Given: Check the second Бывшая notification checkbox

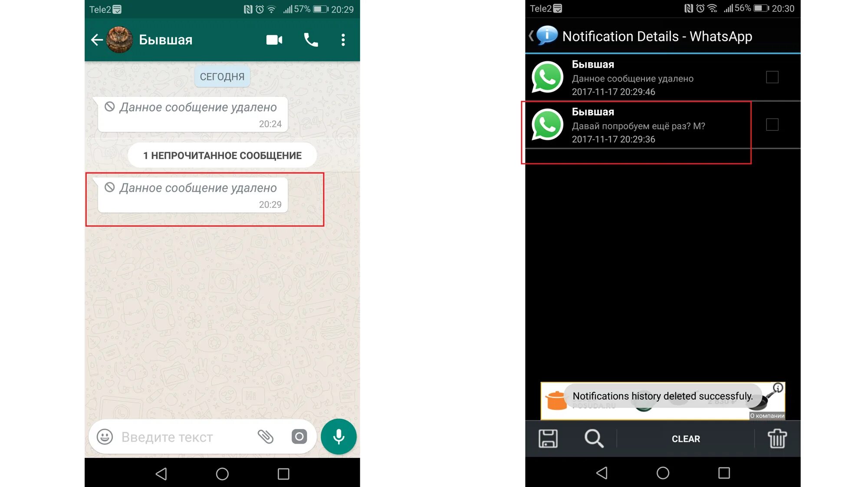Looking at the screenshot, I should pyautogui.click(x=773, y=125).
